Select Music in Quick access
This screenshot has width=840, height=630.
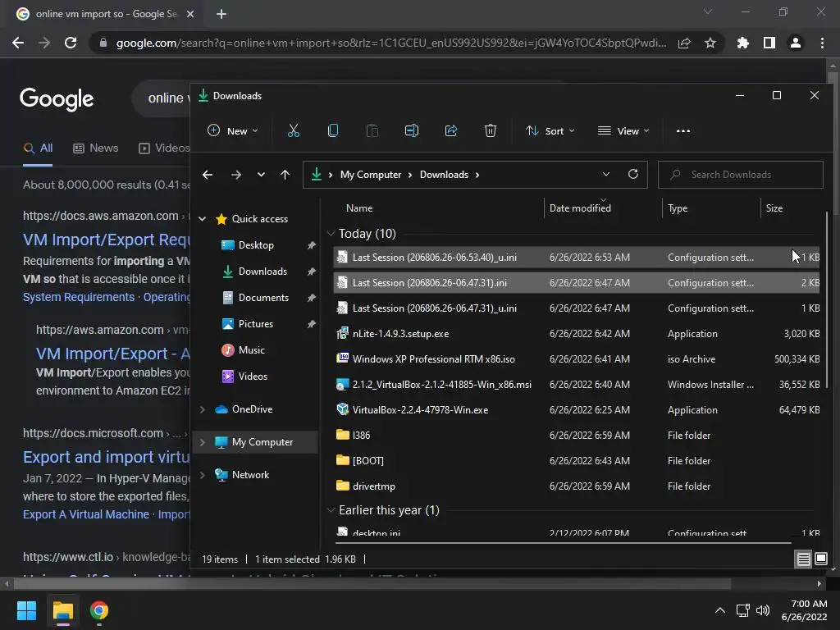(x=251, y=349)
